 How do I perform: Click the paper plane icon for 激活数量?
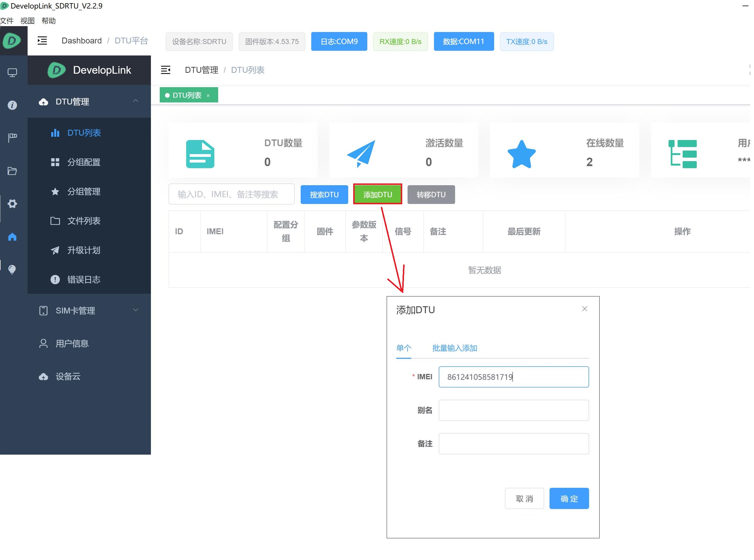point(361,154)
